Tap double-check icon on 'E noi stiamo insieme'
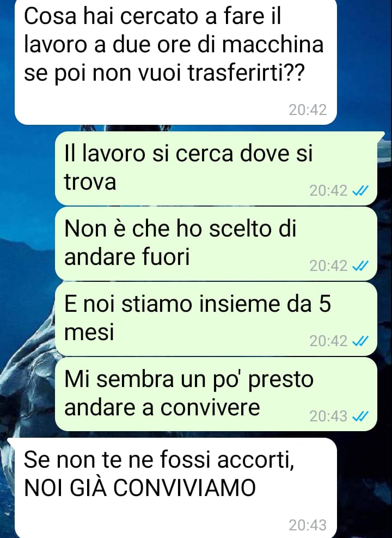The image size is (392, 538). [x=360, y=341]
